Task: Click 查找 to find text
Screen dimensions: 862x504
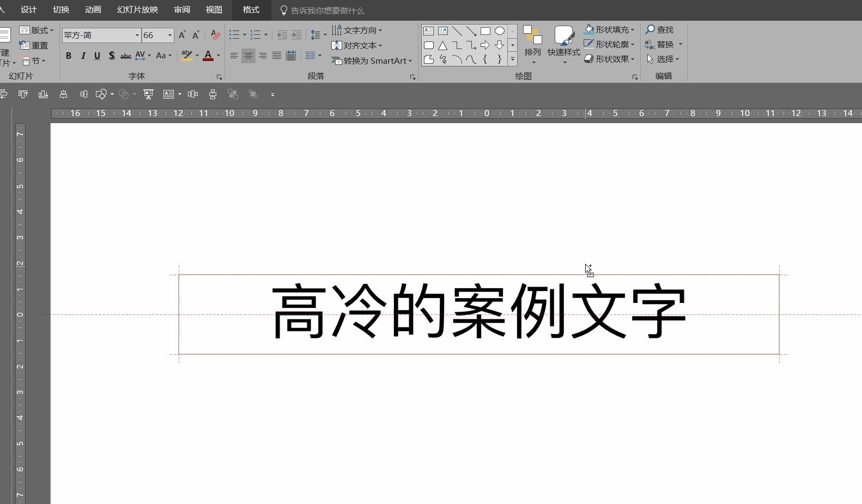Action: tap(660, 29)
